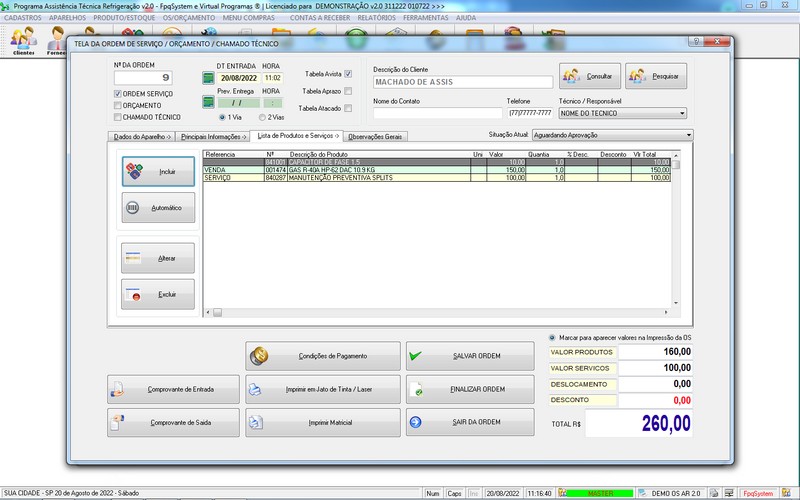This screenshot has height=500, width=800.
Task: Click Alterar item button
Action: (158, 258)
